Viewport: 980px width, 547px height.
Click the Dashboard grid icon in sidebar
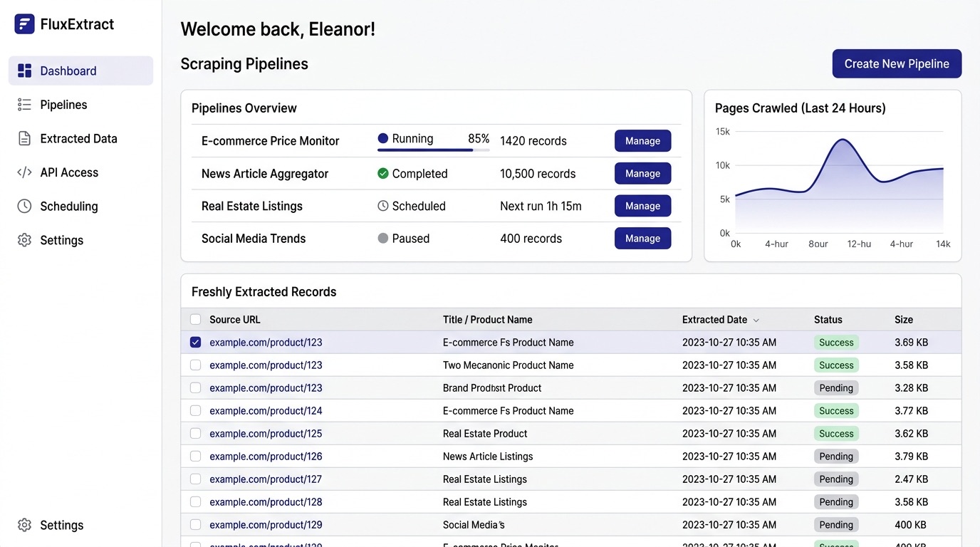click(24, 71)
